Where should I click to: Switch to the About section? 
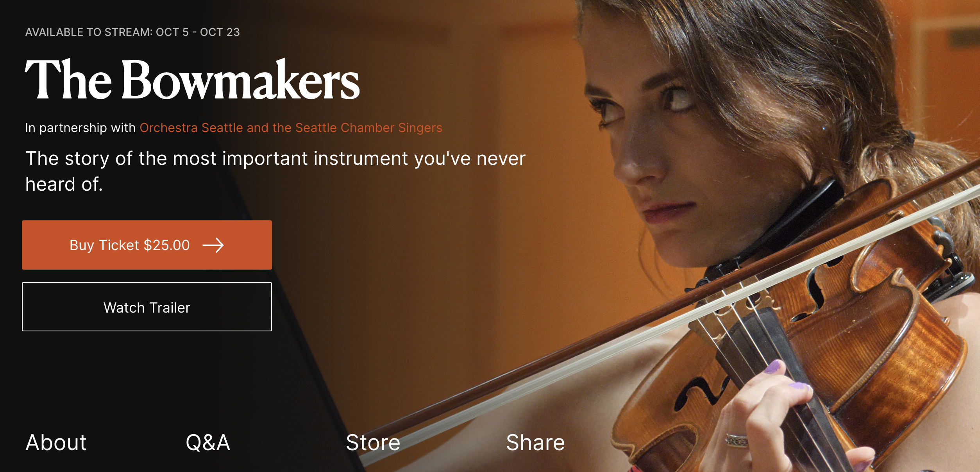click(x=56, y=443)
